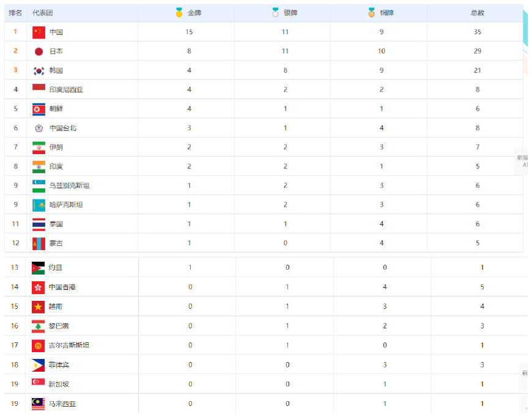Image resolution: width=532 pixels, height=417 pixels.
Task: Click the bronze medal icon in header
Action: point(371,12)
